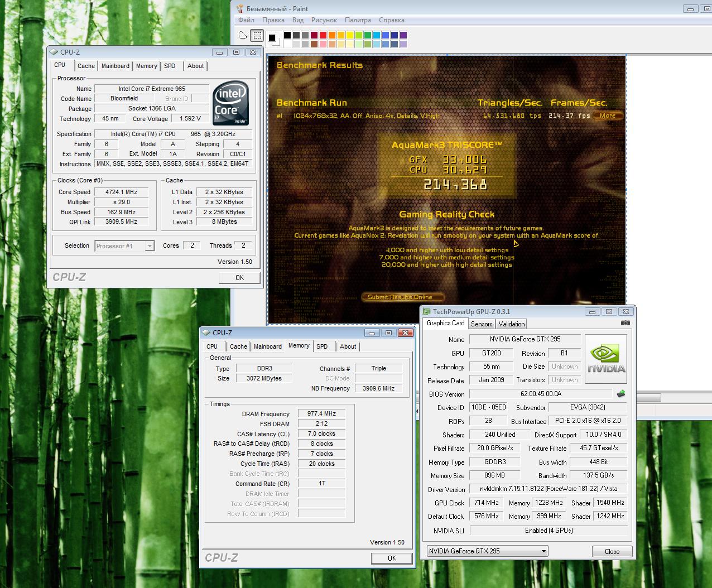
Task: Pick the pink color swatch in Paint palette
Action: (x=323, y=44)
